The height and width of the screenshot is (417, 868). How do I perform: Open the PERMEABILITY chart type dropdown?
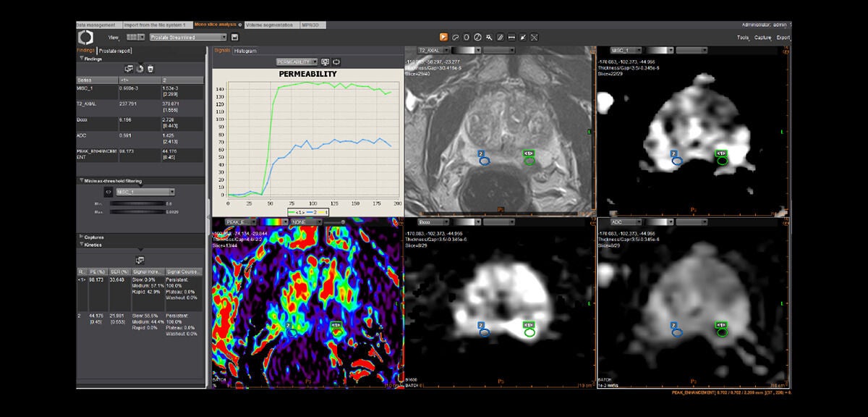[297, 62]
